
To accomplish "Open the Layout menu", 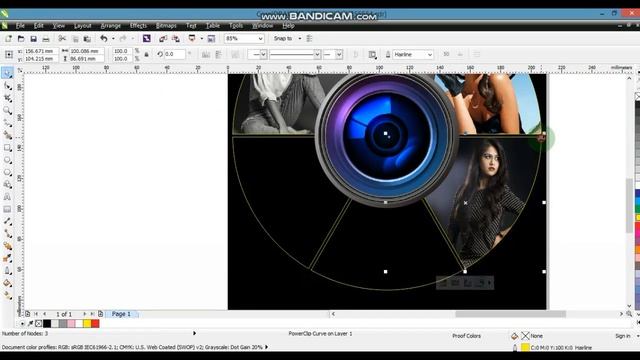I will 82,25.
